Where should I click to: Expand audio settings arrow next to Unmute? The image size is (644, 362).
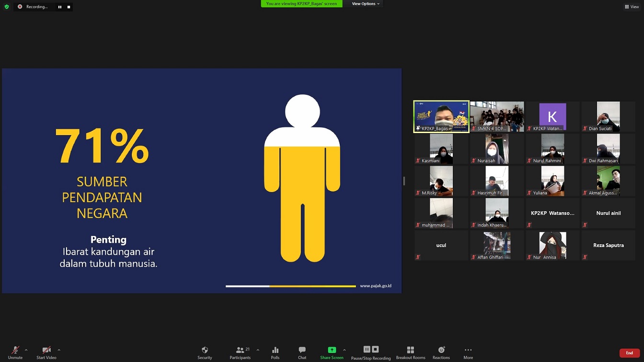pyautogui.click(x=26, y=350)
